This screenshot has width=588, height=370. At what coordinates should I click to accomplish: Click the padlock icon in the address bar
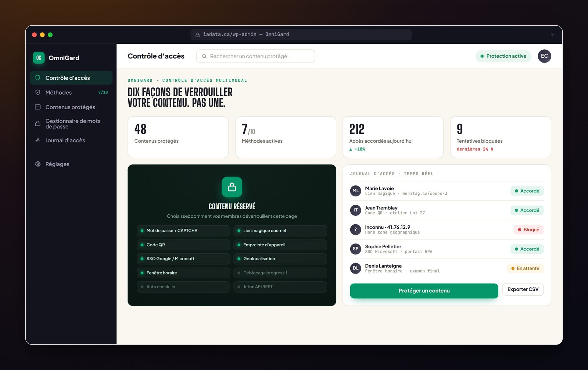(197, 35)
